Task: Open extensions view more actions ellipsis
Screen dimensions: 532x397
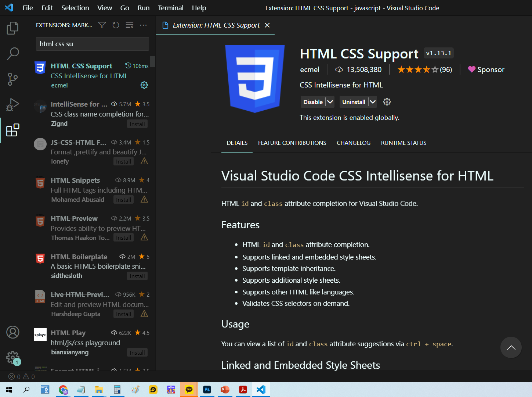Action: pos(143,25)
